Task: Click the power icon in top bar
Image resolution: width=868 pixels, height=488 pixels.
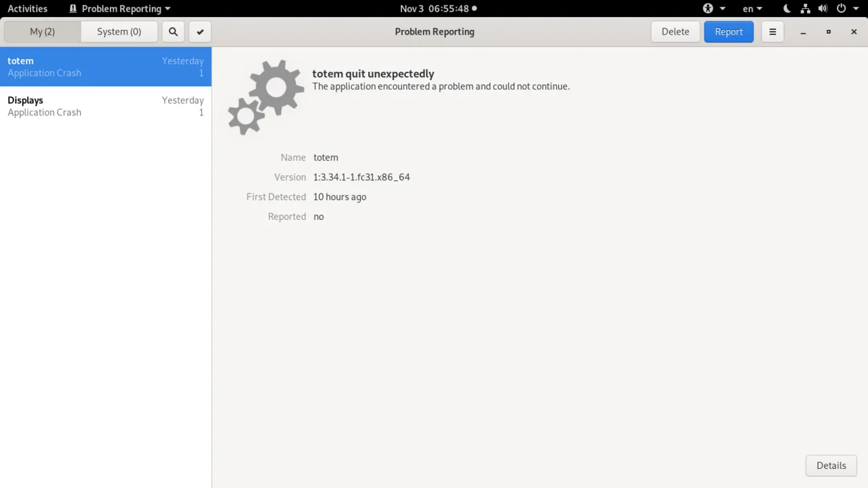Action: pyautogui.click(x=842, y=9)
